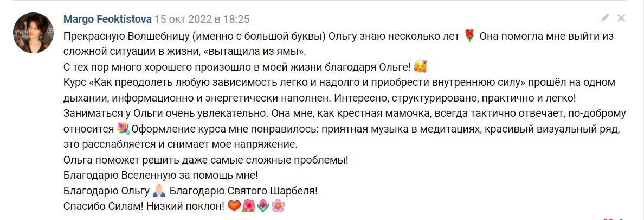Click the pink hibiscus emoji
The width and height of the screenshot is (644, 220).
[249, 206]
